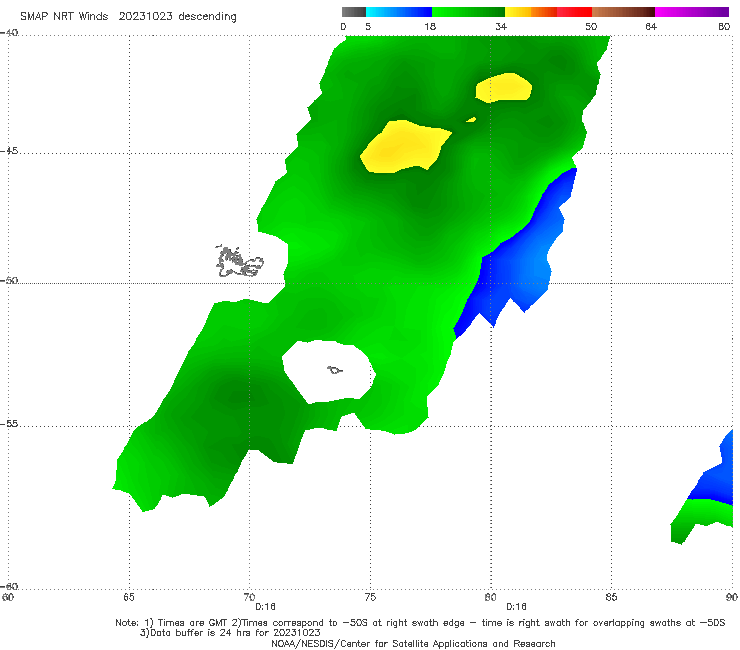Click the gray 0–5 color bar segment
This screenshot has width=740, height=650.
click(353, 12)
